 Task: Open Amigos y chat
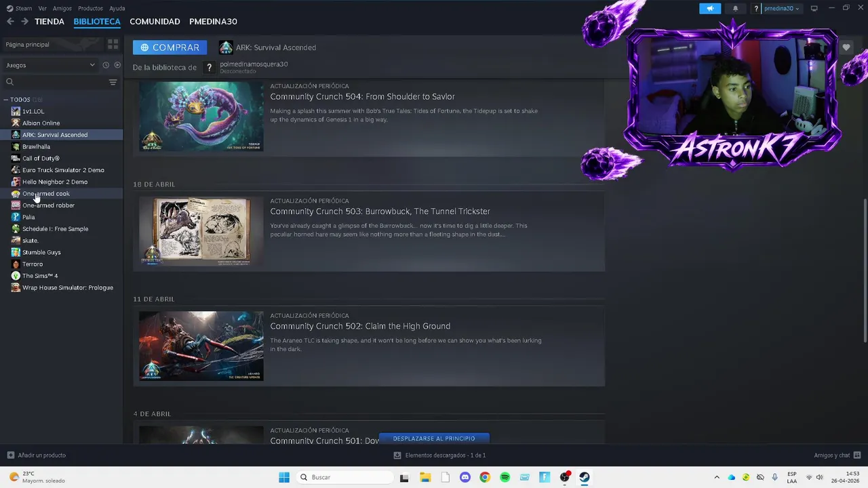pyautogui.click(x=837, y=455)
